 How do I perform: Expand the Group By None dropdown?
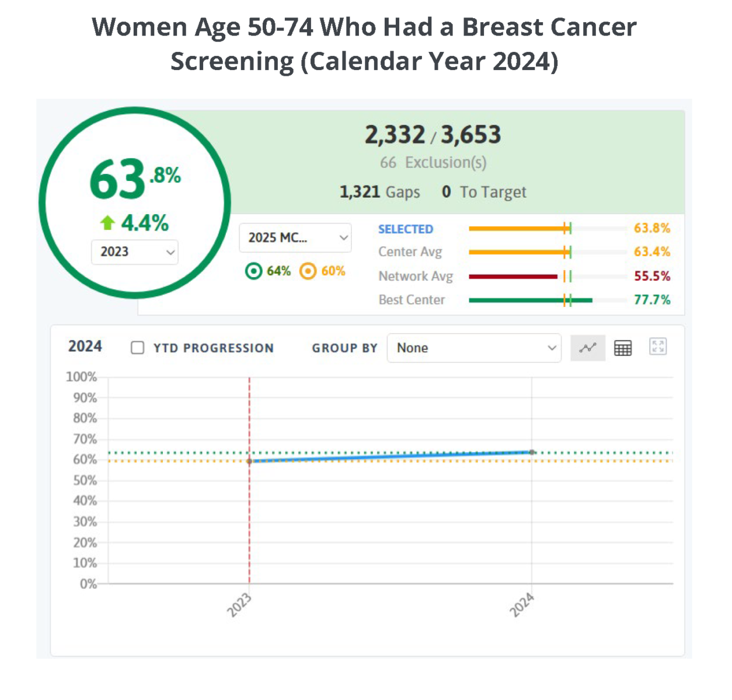(474, 348)
